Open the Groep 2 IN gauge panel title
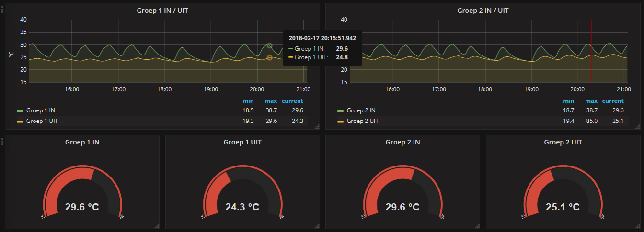 [x=402, y=142]
